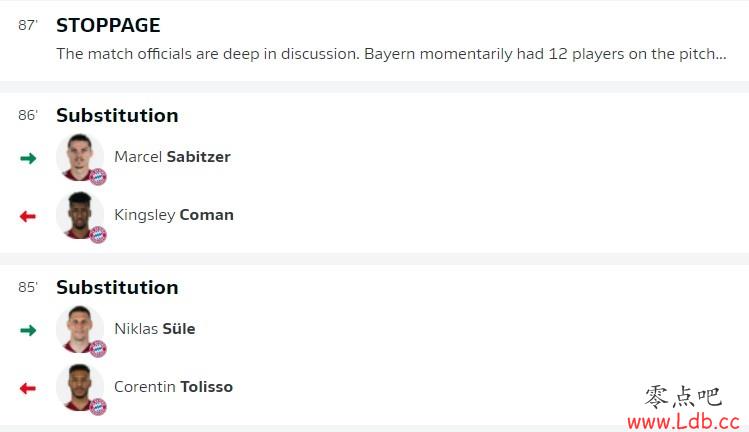Click the green arrow beside Marcel Sabitzer
The height and width of the screenshot is (432, 749).
coord(28,158)
